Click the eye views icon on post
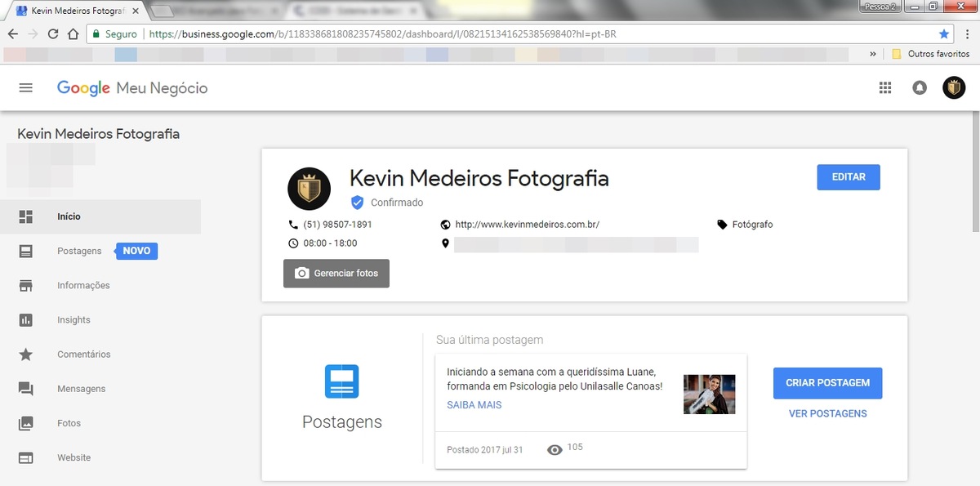The width and height of the screenshot is (980, 486). coord(555,449)
